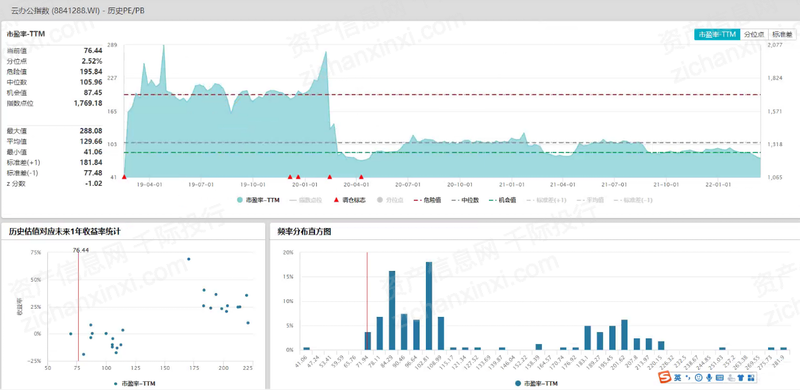Activate Sogou voice input microphone
This screenshot has height=390, width=800.
709,378
